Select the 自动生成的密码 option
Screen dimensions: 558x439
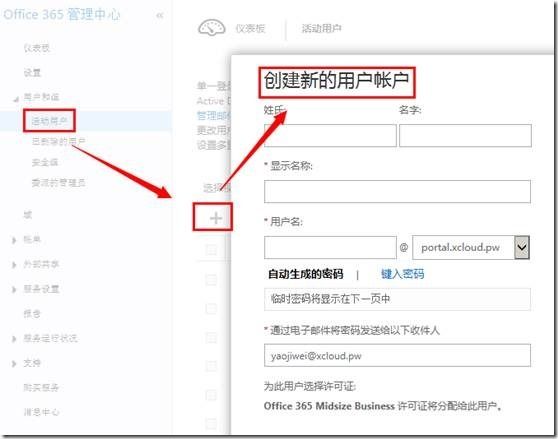tap(305, 274)
